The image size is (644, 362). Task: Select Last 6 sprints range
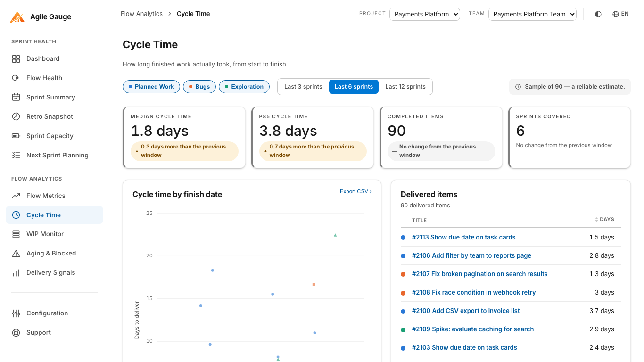click(354, 87)
